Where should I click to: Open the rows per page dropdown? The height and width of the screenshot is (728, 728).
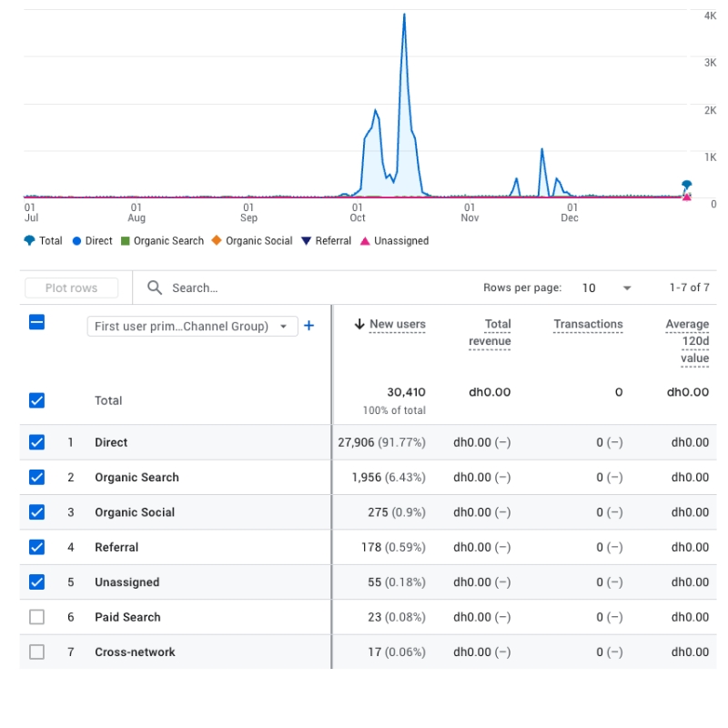point(608,288)
